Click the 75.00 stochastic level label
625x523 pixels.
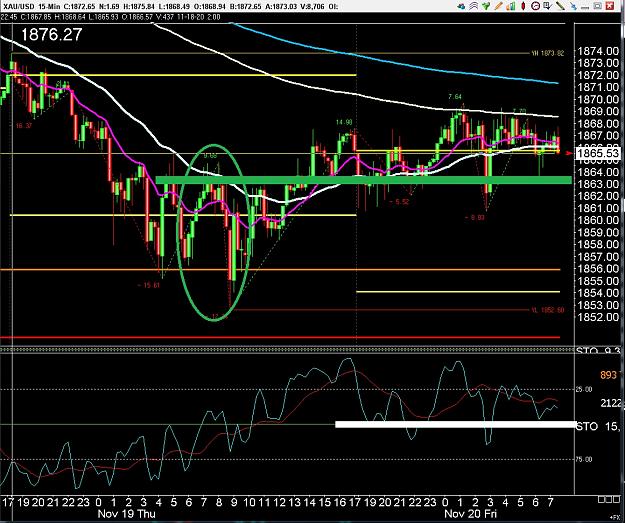(x=584, y=459)
